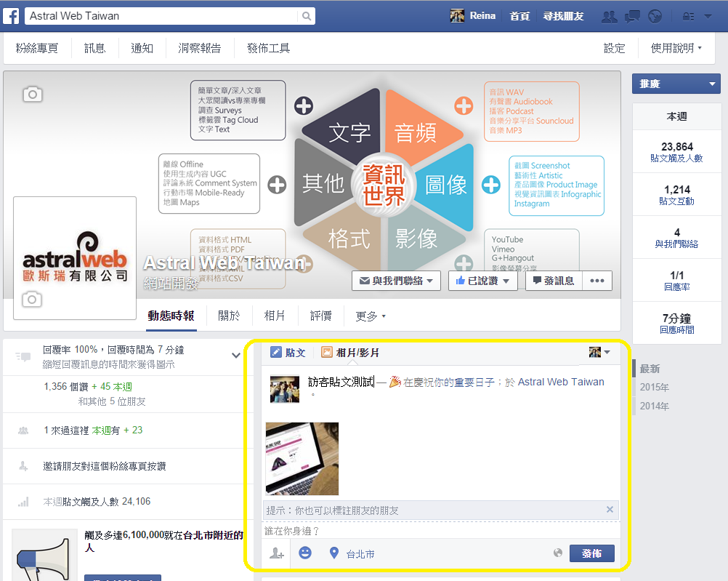728x581 pixels.
Task: Go to 首頁 home link
Action: [x=519, y=16]
